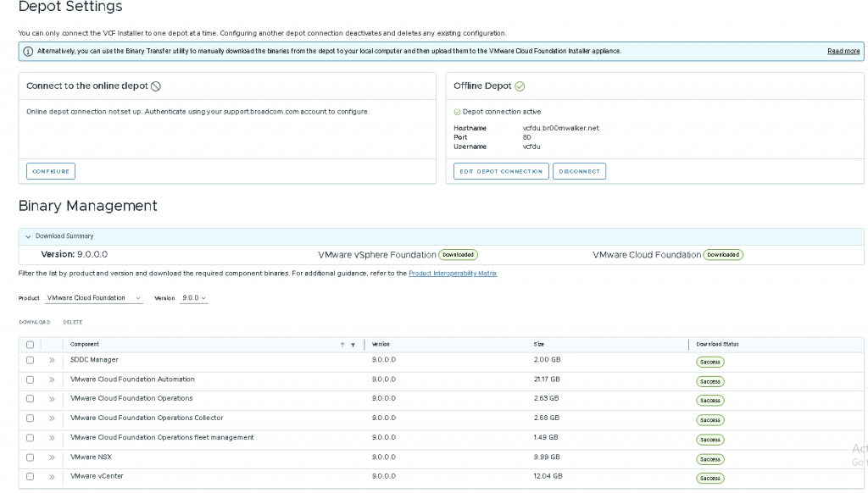Click the Size column header
868x493 pixels.
coord(538,344)
